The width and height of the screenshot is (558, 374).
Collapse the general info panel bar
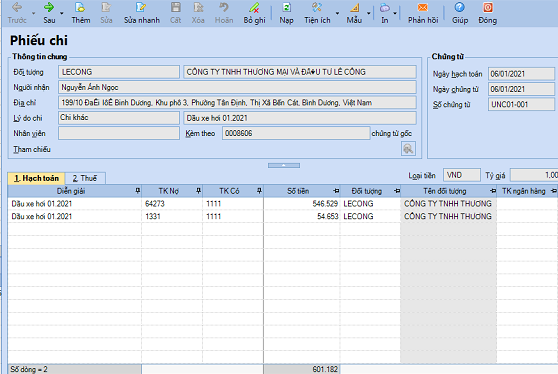pos(284,165)
